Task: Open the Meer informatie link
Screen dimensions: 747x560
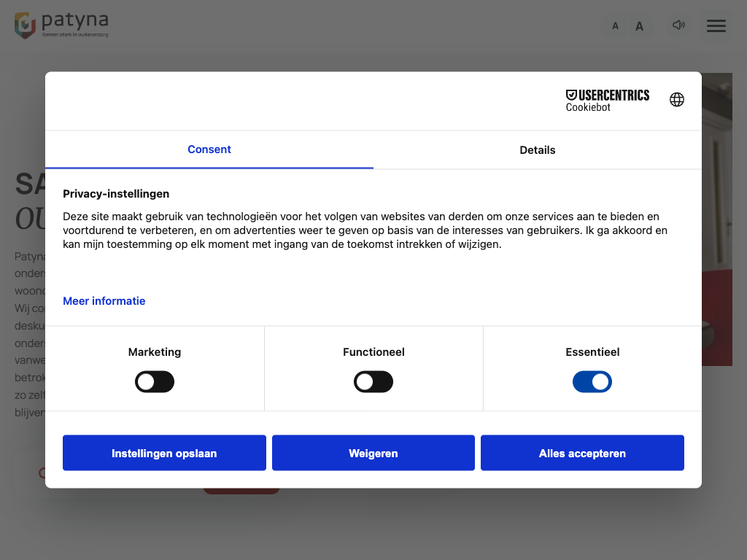Action: (x=104, y=301)
